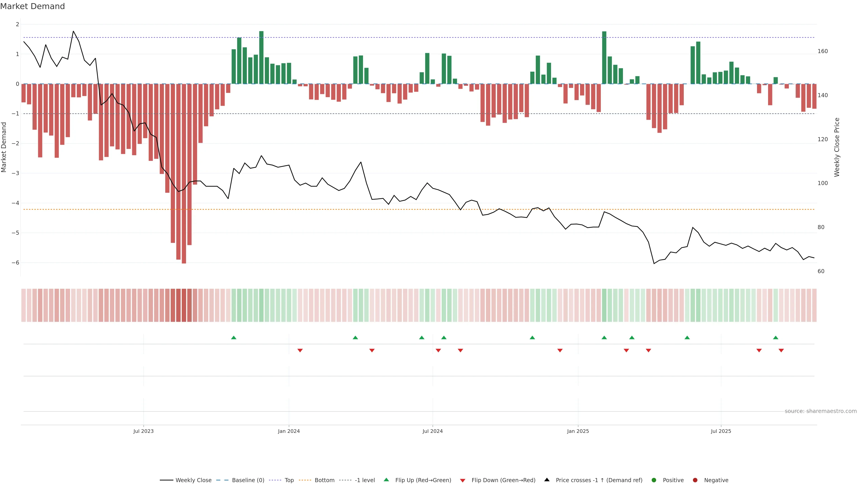Click the Weekly Close Price axis title
Viewport: 868px width, 488px height.
pos(837,147)
